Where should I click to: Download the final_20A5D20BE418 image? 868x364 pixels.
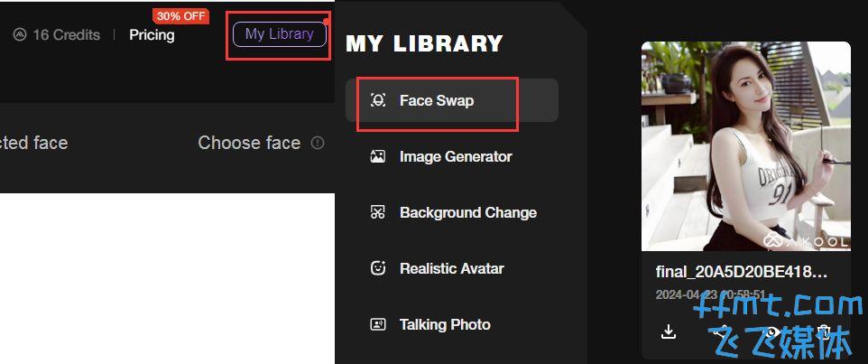(x=669, y=331)
